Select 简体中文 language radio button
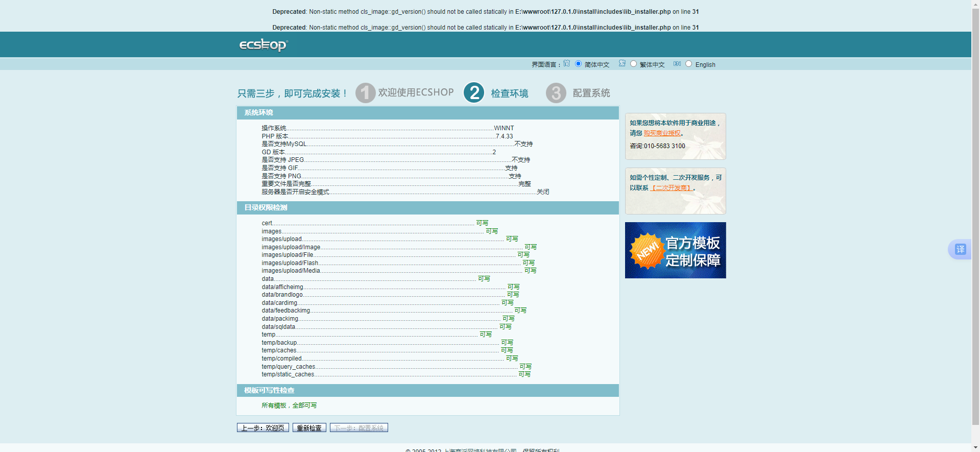The height and width of the screenshot is (452, 980). (578, 64)
